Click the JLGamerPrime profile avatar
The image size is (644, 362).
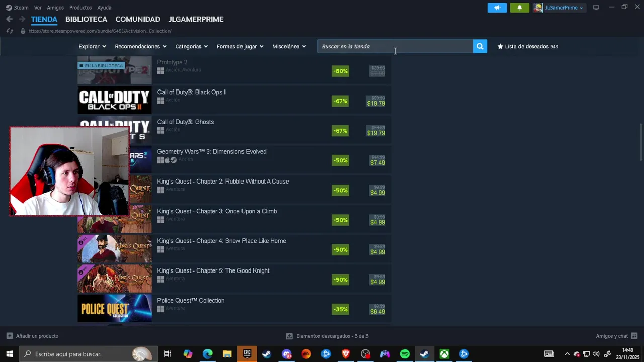coord(538,8)
